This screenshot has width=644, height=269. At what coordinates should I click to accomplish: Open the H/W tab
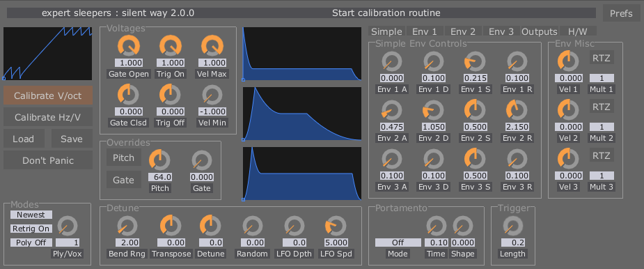578,31
